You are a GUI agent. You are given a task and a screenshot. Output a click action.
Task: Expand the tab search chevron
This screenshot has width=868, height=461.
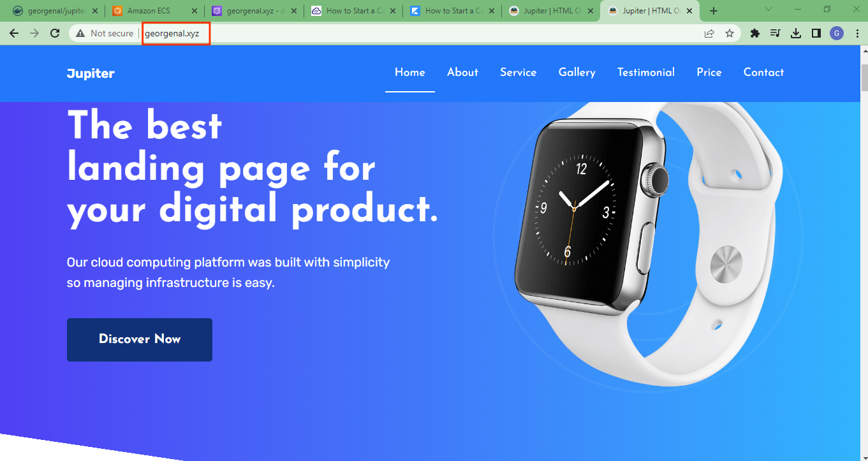tap(769, 10)
